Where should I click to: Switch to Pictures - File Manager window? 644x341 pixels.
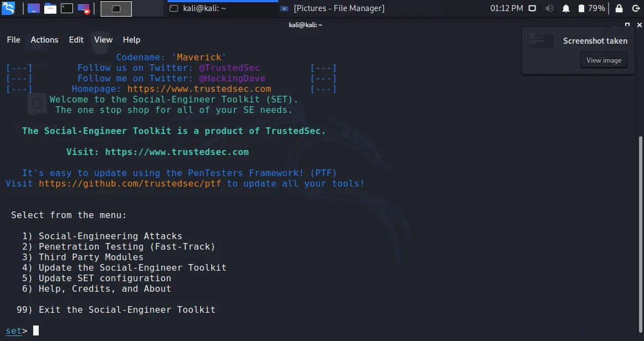click(x=333, y=8)
